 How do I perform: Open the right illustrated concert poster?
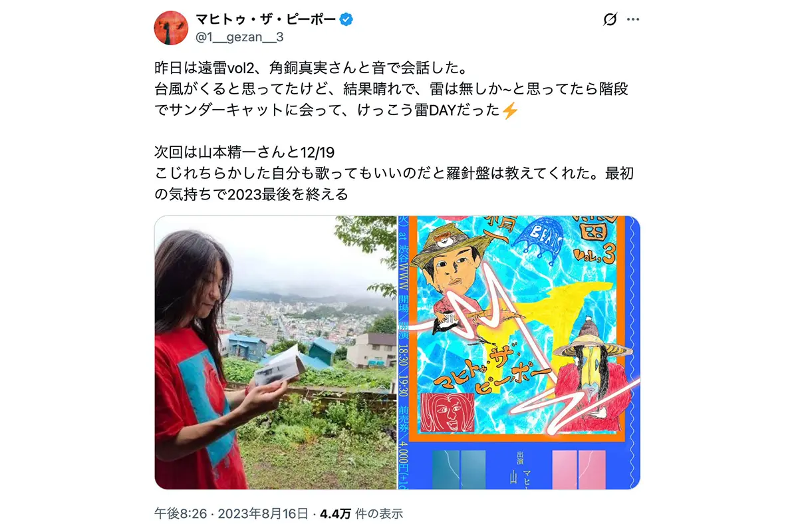(519, 352)
